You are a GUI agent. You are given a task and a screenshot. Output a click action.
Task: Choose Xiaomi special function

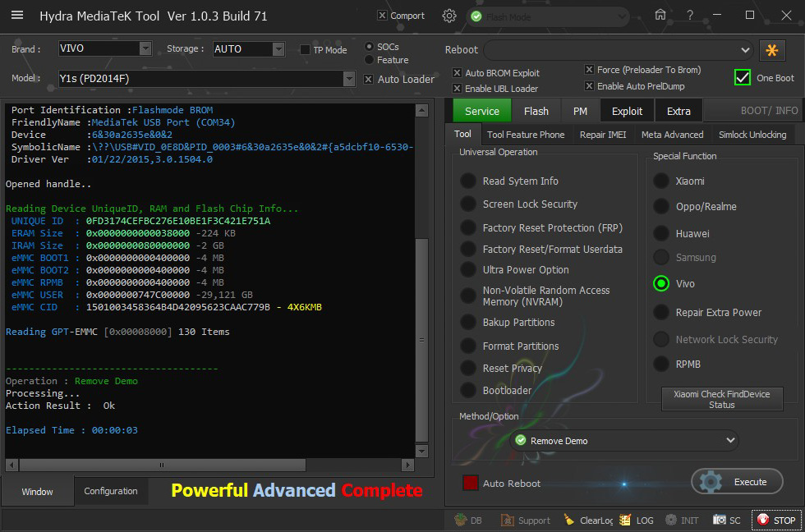661,181
